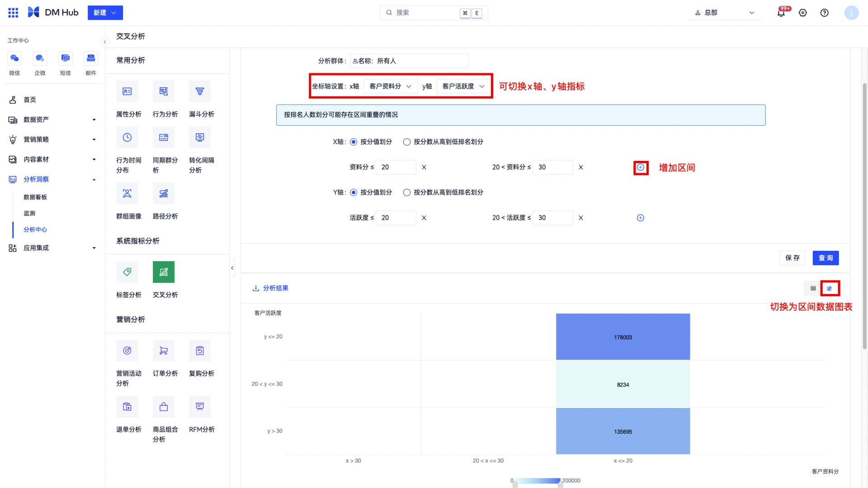Open 退单分析 refund analysis icon
Image resolution: width=868 pixels, height=488 pixels.
(x=127, y=407)
